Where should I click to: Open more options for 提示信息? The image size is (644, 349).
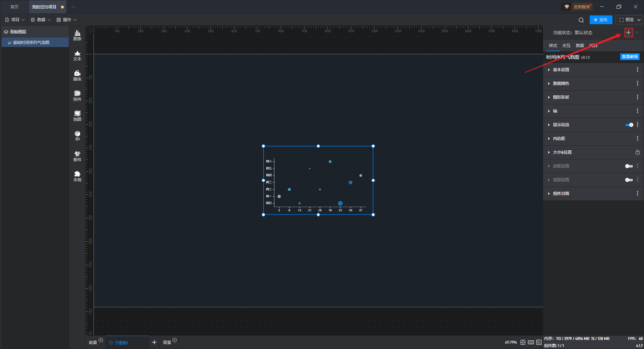pyautogui.click(x=637, y=124)
